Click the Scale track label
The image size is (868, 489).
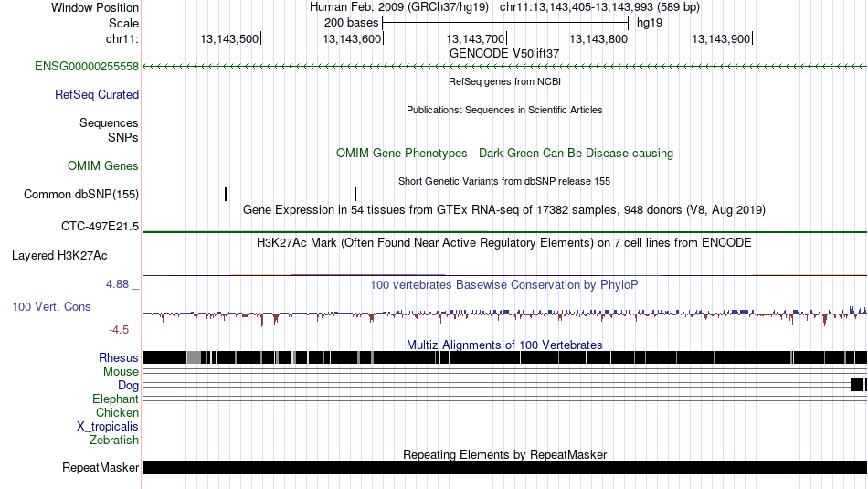click(x=123, y=23)
